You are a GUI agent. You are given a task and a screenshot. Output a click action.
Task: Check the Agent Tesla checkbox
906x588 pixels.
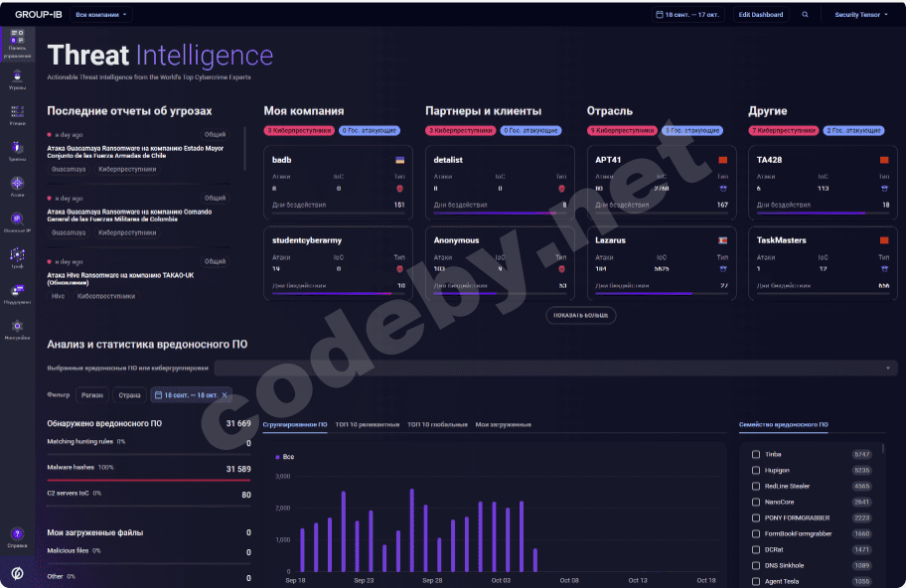(756, 582)
